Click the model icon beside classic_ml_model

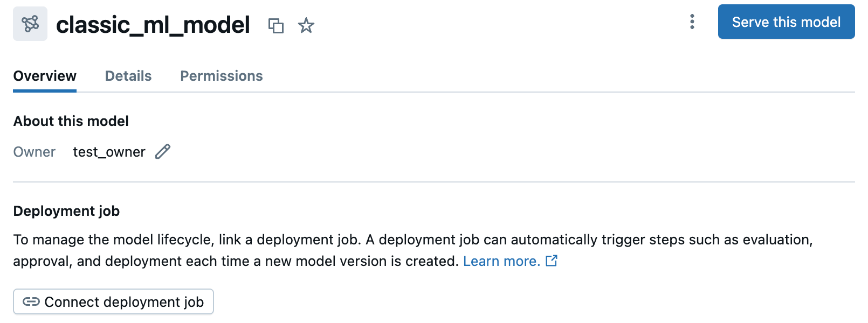[x=30, y=24]
